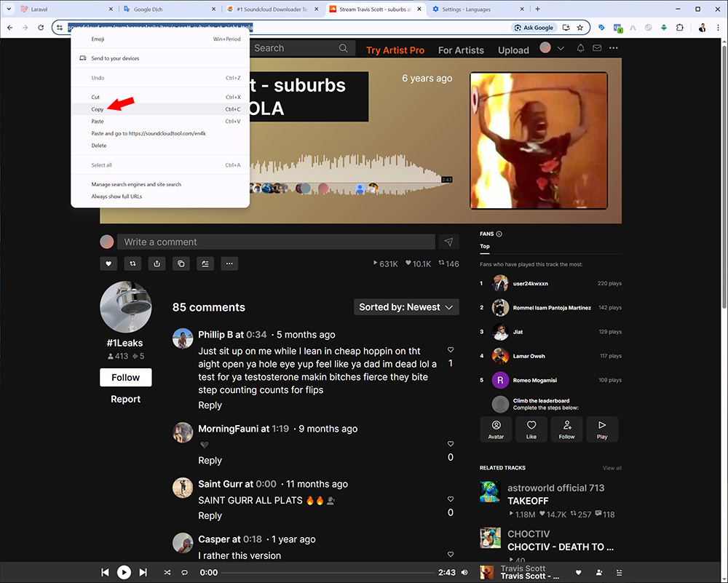Open more options with the ellipsis menu

229,263
